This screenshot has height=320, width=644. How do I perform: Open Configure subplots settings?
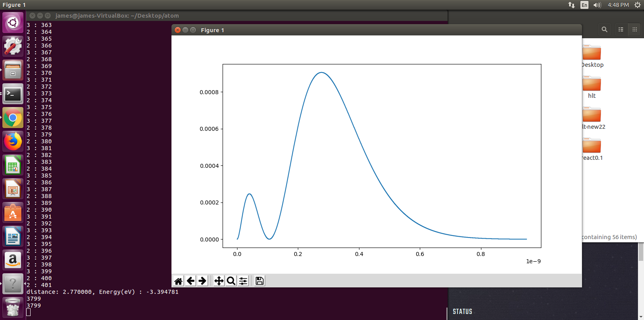tap(243, 281)
